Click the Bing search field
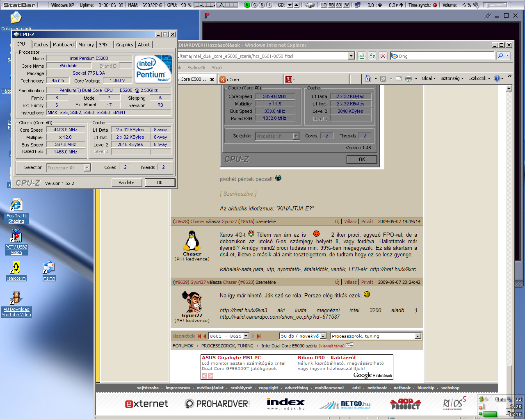Image resolution: width=525 pixels, height=420 pixels. tap(445, 56)
